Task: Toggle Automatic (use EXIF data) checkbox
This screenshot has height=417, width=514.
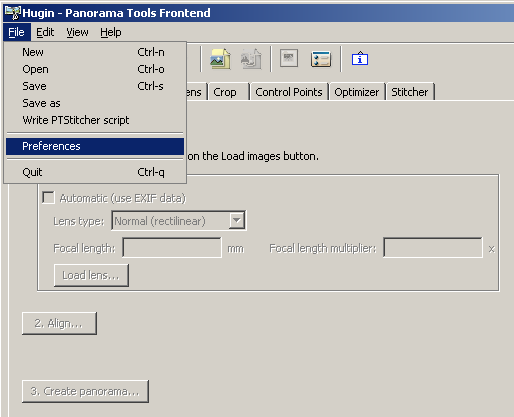Action: coord(48,197)
